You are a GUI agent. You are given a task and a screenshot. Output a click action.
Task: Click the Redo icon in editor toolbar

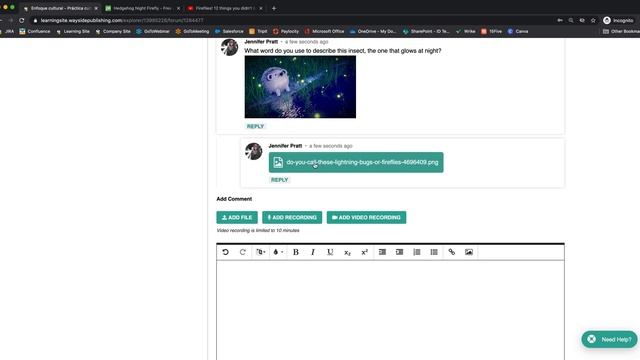(x=242, y=252)
